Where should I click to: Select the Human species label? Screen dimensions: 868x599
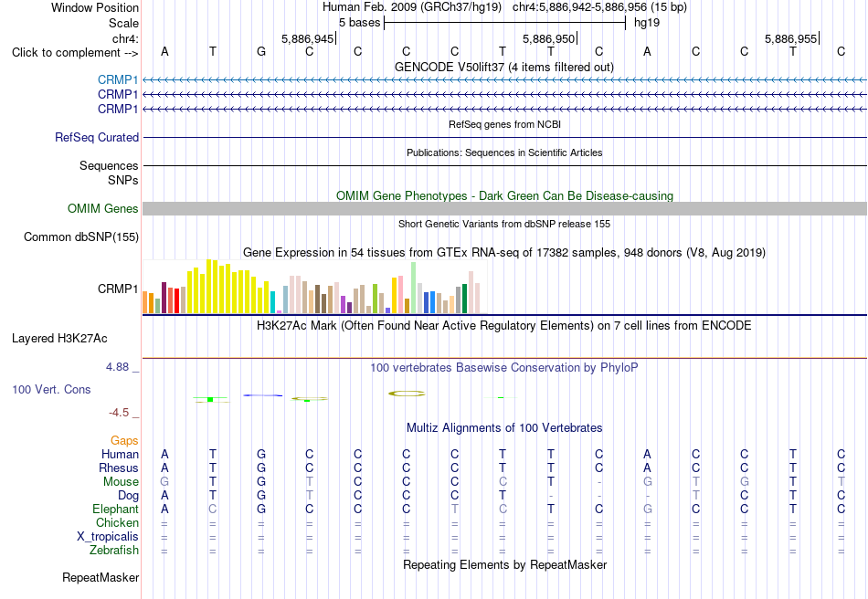(x=120, y=454)
